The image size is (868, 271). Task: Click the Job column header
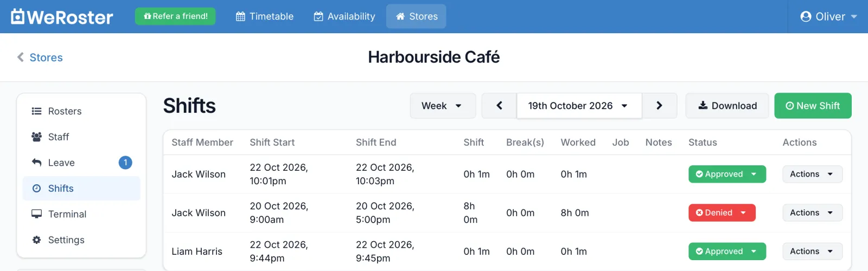[621, 142]
